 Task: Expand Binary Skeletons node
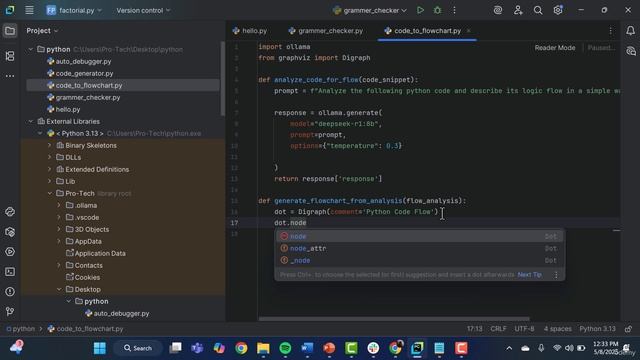49,145
